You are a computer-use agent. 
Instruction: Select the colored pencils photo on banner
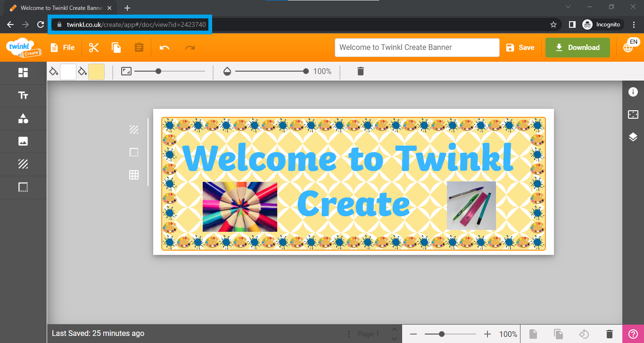[x=240, y=207]
